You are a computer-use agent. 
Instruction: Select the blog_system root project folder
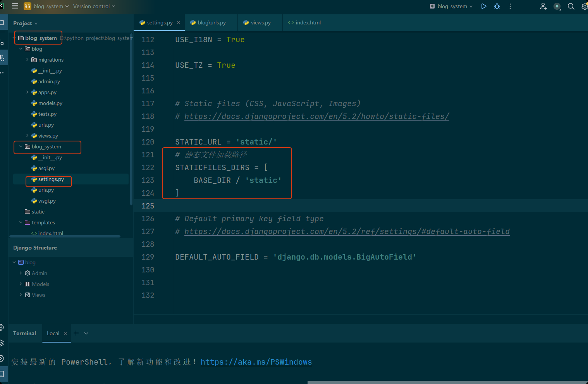[41, 38]
